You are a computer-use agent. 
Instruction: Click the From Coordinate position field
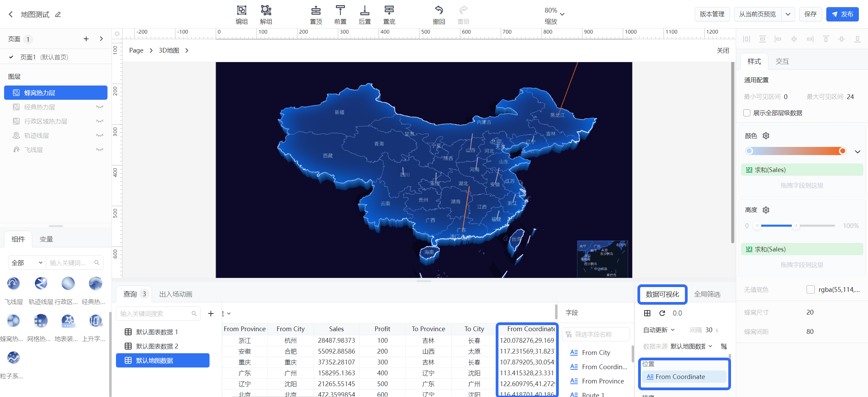tap(684, 377)
